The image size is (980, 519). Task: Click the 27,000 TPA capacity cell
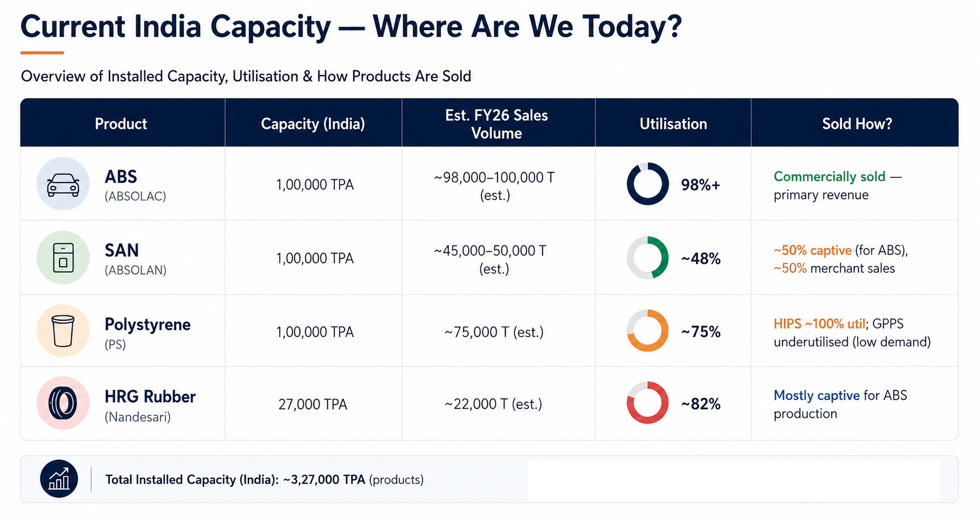313,404
